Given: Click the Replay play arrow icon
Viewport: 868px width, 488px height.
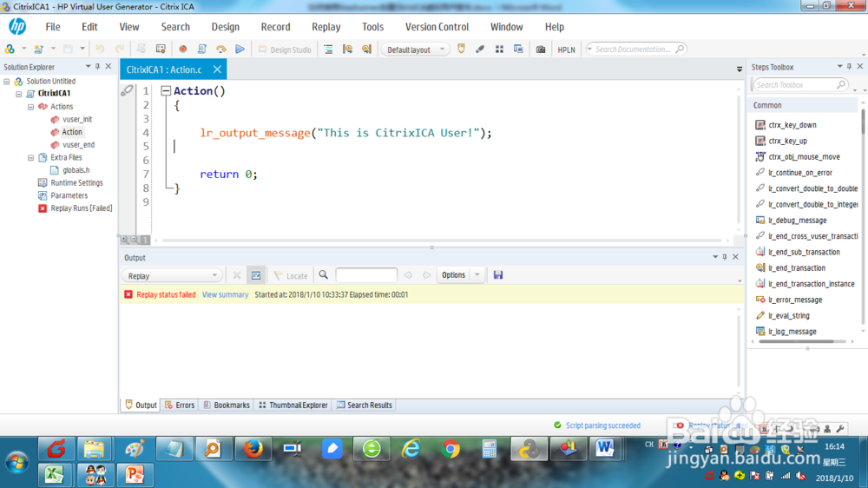Looking at the screenshot, I should (240, 49).
